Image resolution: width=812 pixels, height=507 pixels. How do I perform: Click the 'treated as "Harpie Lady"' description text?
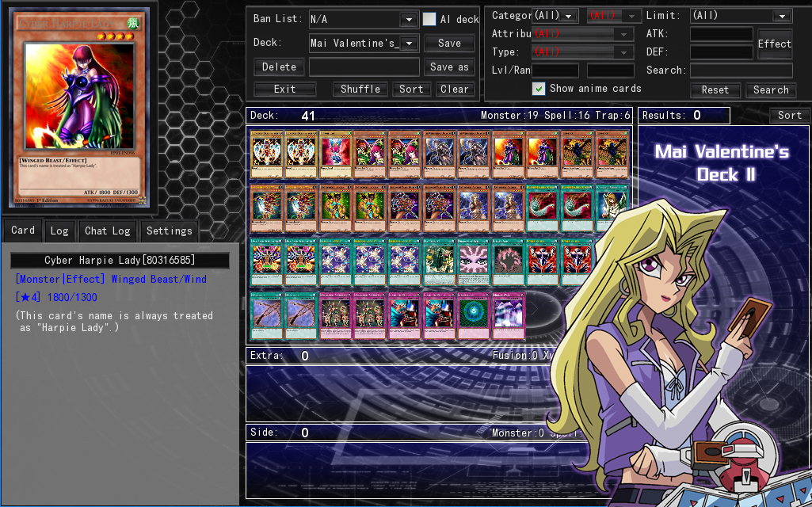point(115,322)
